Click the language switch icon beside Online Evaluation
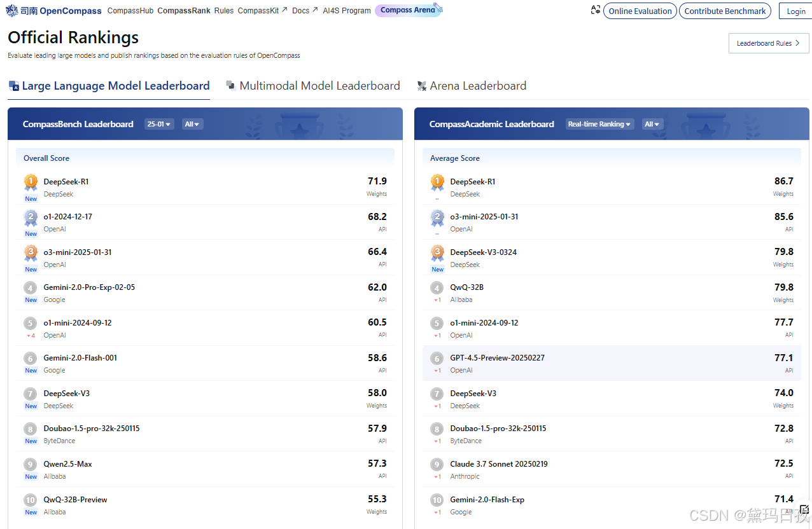This screenshot has width=812, height=529. point(596,10)
